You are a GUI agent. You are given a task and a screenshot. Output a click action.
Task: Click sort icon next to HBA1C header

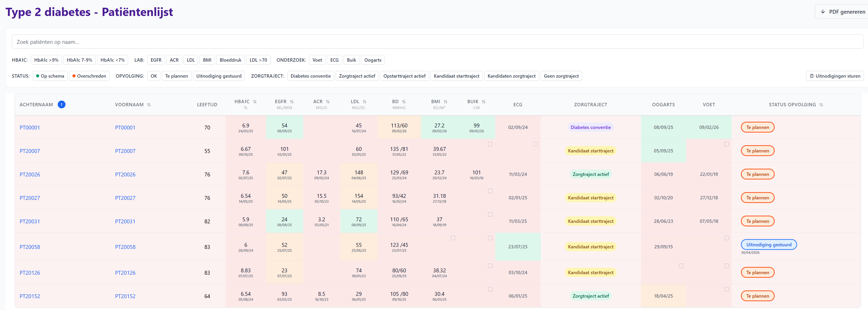pyautogui.click(x=255, y=102)
